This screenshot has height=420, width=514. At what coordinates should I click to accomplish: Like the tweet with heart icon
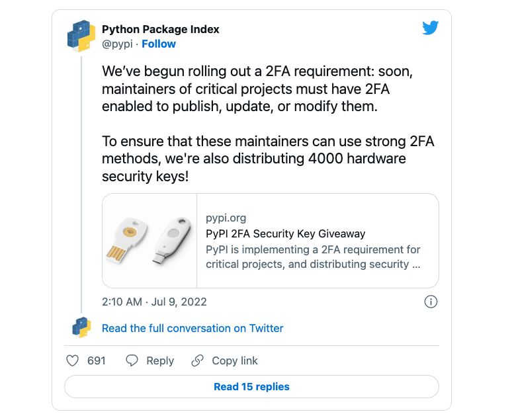point(73,360)
